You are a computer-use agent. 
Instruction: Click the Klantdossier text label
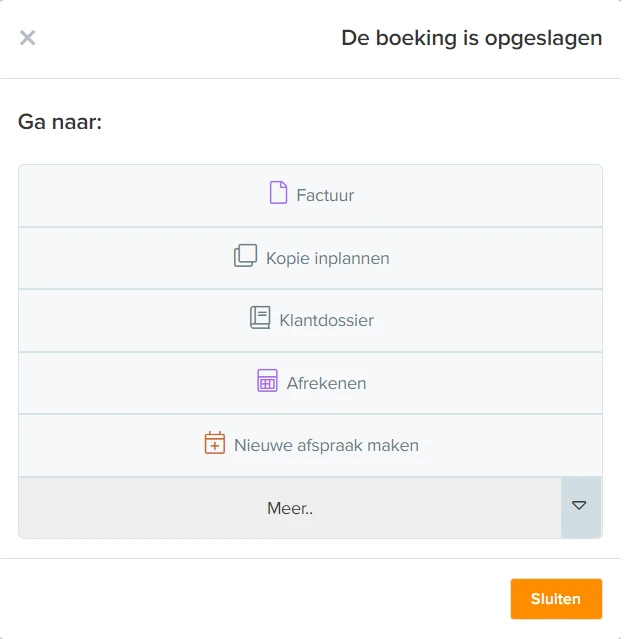[x=326, y=321]
